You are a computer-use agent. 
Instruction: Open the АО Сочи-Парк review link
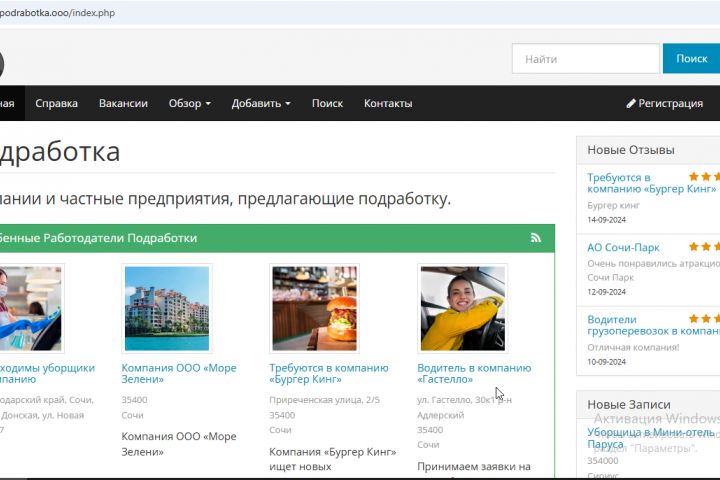(x=623, y=247)
